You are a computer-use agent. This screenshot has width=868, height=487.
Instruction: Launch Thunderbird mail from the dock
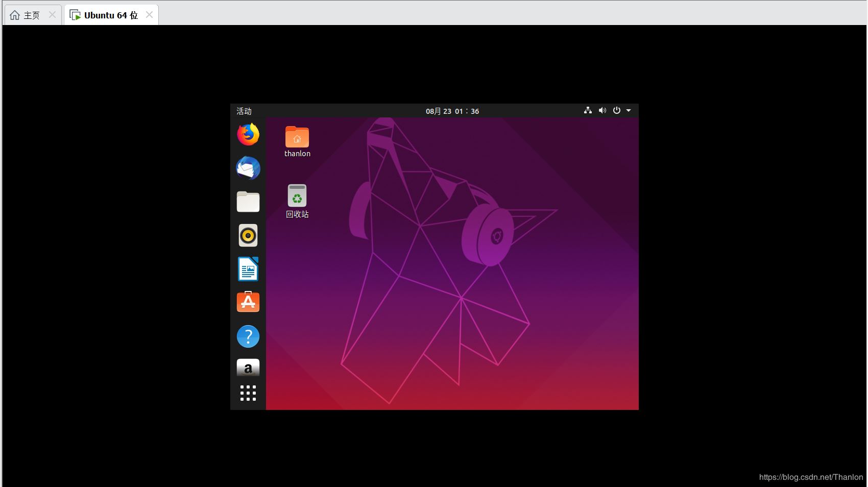point(248,168)
